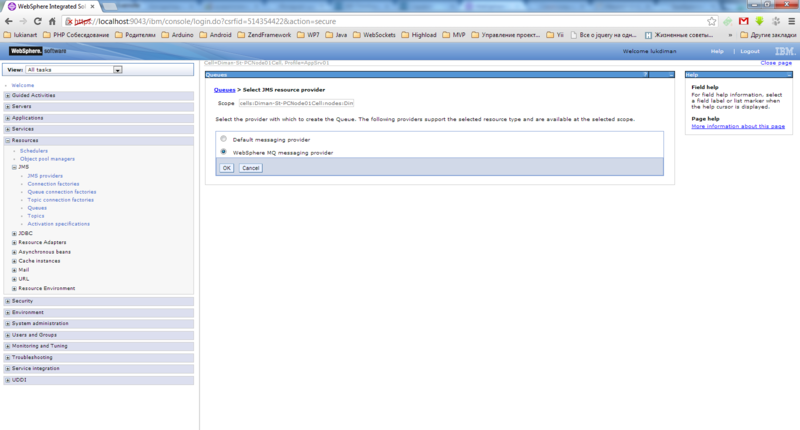Expand the Servers section

(x=8, y=107)
